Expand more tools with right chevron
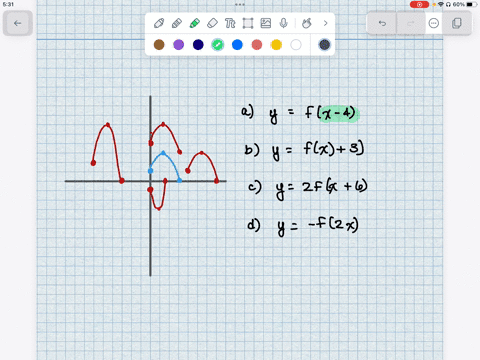Screen dimensions: 480x360 click(x=326, y=23)
